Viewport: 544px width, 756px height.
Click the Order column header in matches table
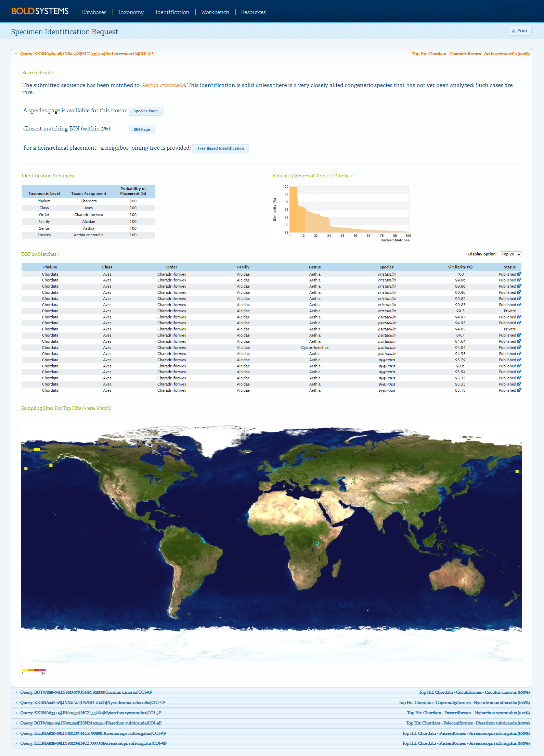click(x=172, y=267)
